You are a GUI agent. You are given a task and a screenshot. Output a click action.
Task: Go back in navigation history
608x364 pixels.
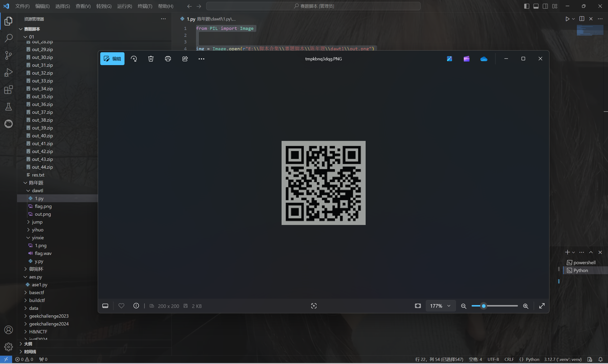(x=189, y=6)
